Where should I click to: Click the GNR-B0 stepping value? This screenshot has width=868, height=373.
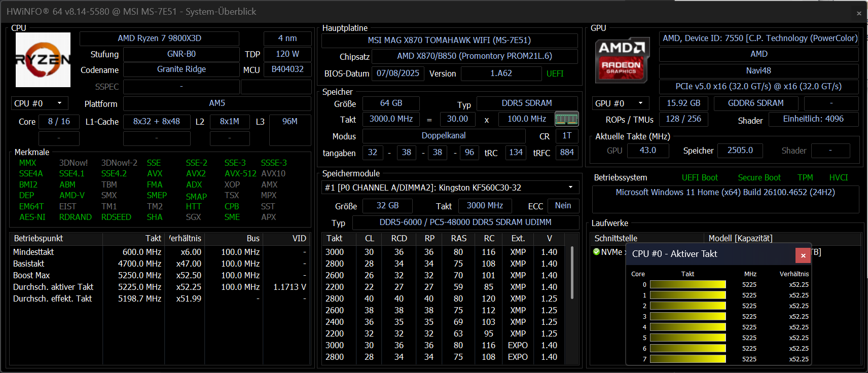(x=181, y=54)
